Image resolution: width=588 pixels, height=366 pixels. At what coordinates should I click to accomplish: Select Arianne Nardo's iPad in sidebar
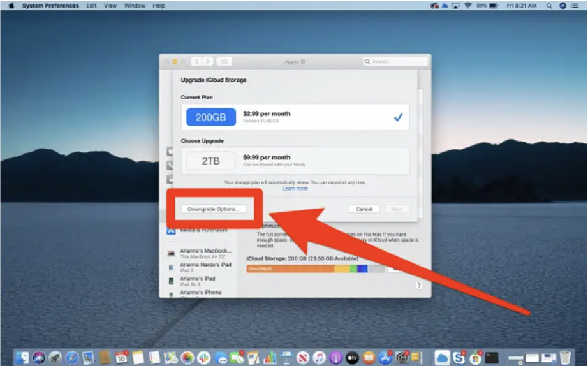point(200,267)
